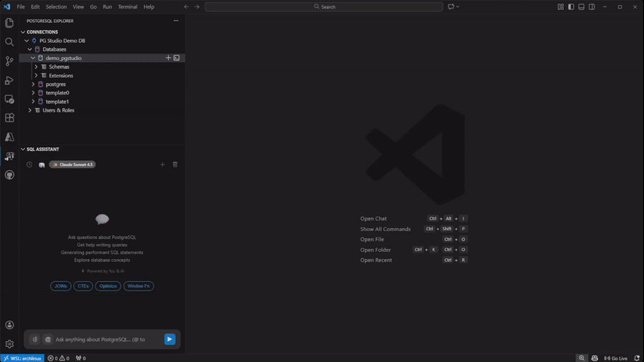Attach a file using the paperclip icon
This screenshot has height=362, width=644.
pyautogui.click(x=35, y=339)
